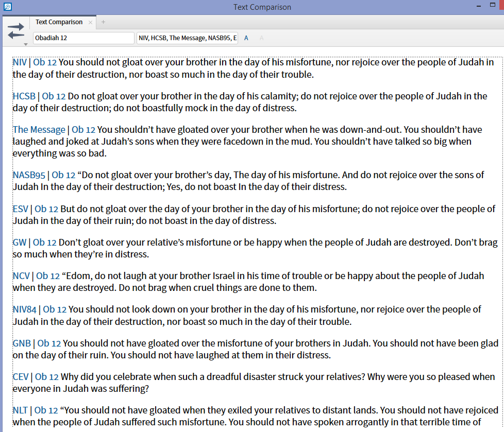Screen dimensions: 504x432
Task: Open the HCSB version link
Action: 24,96
